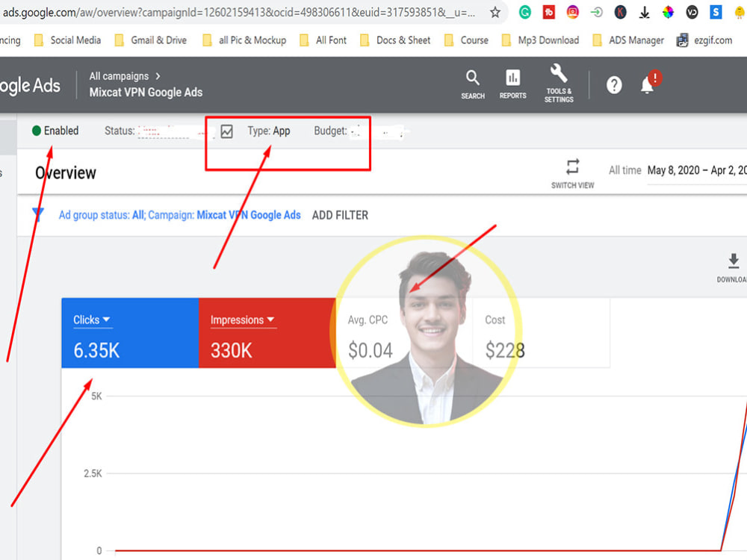Click the green arrow extension icon
This screenshot has width=747, height=560.
click(596, 13)
